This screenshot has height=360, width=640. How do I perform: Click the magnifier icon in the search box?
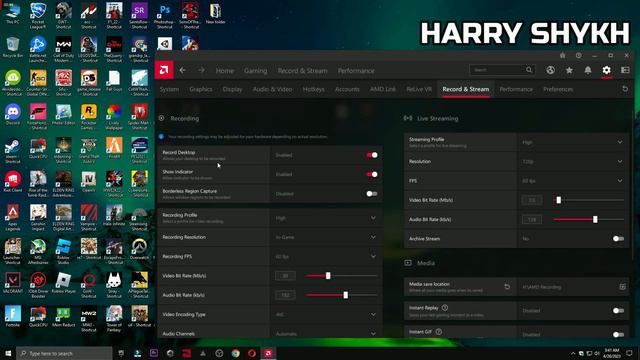coord(529,70)
